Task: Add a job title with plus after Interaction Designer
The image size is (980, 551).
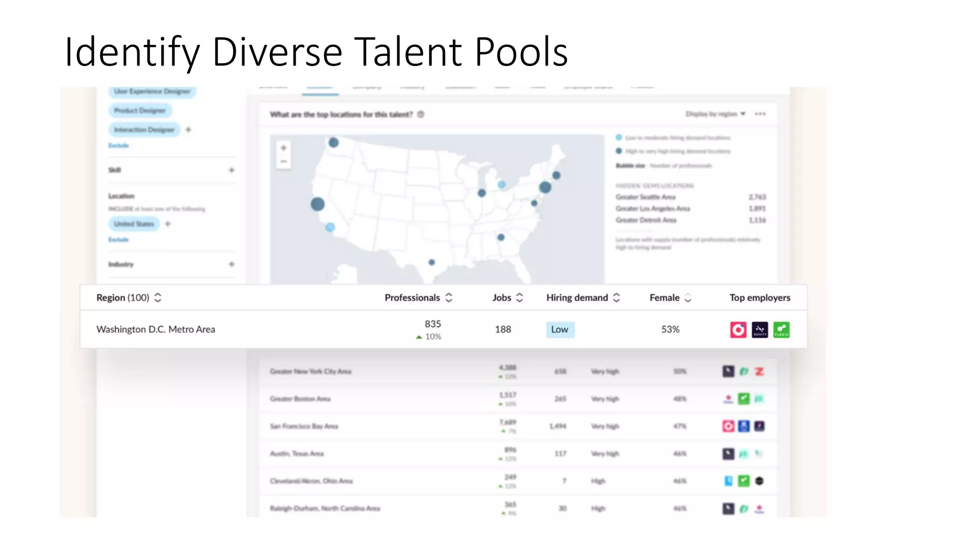Action: 189,130
